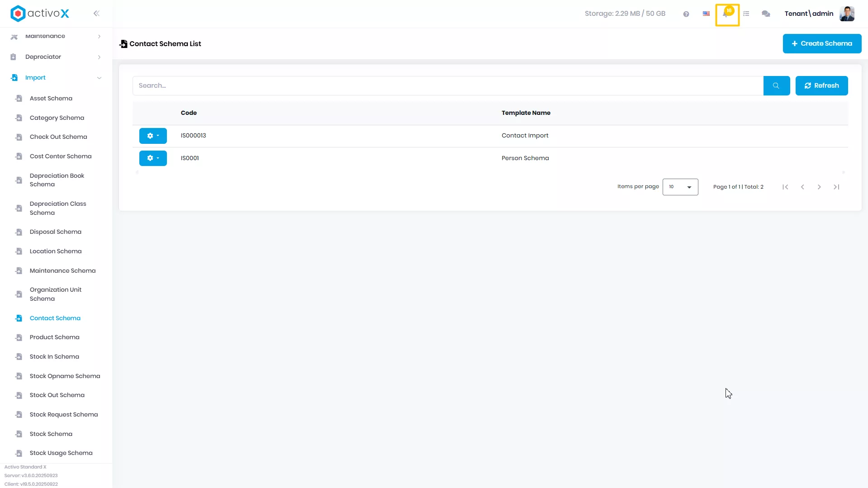Click the Create Schema button
The image size is (868, 488).
(x=822, y=43)
